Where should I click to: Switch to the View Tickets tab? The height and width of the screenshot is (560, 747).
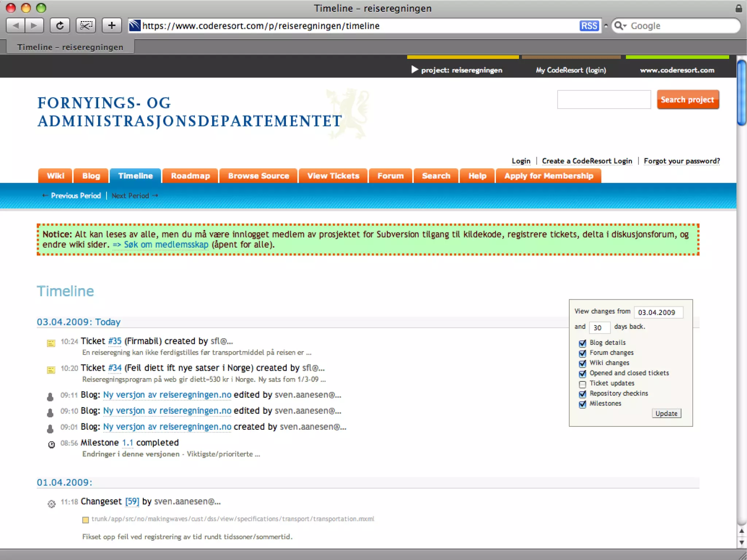pos(333,176)
